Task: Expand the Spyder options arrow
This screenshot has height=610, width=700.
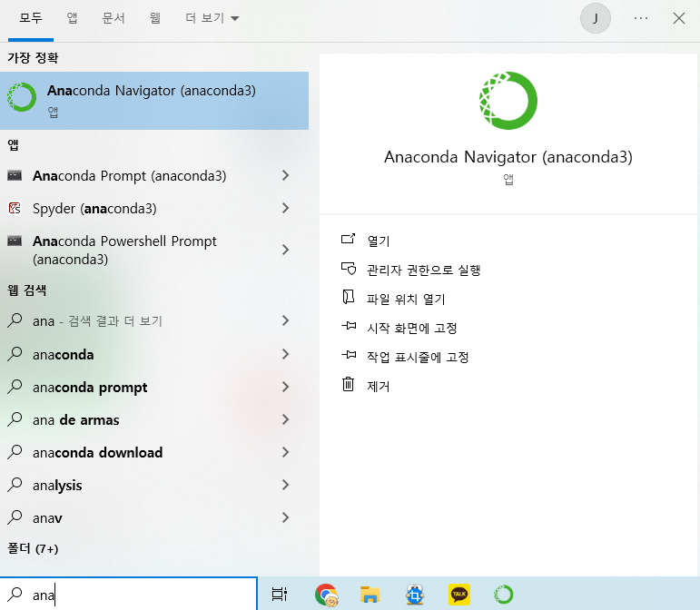Action: click(x=286, y=209)
